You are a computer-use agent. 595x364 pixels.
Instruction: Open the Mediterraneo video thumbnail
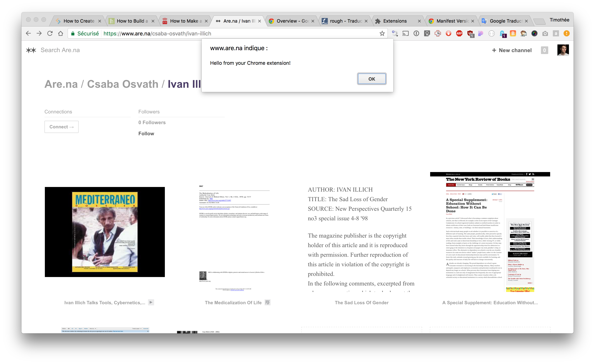pyautogui.click(x=105, y=232)
